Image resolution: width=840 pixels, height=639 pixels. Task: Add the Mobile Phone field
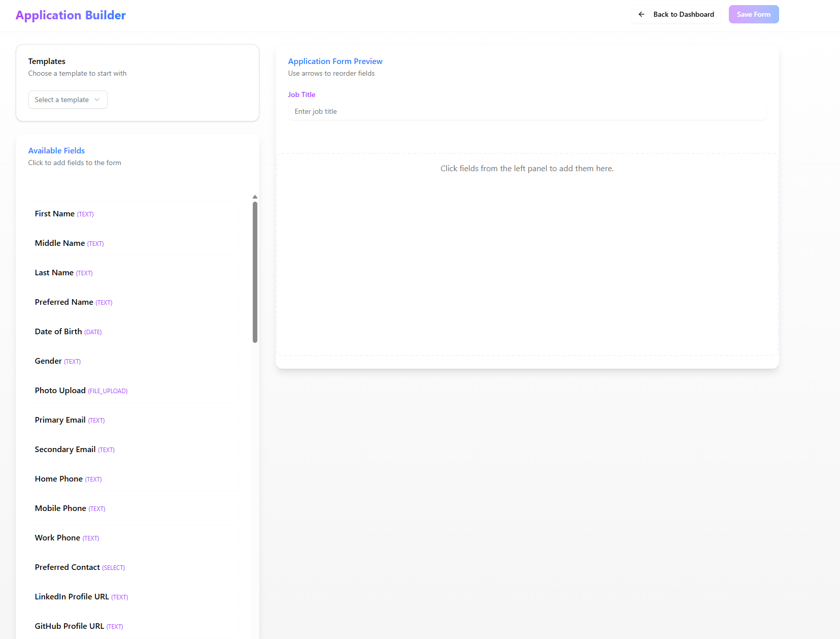(x=134, y=508)
